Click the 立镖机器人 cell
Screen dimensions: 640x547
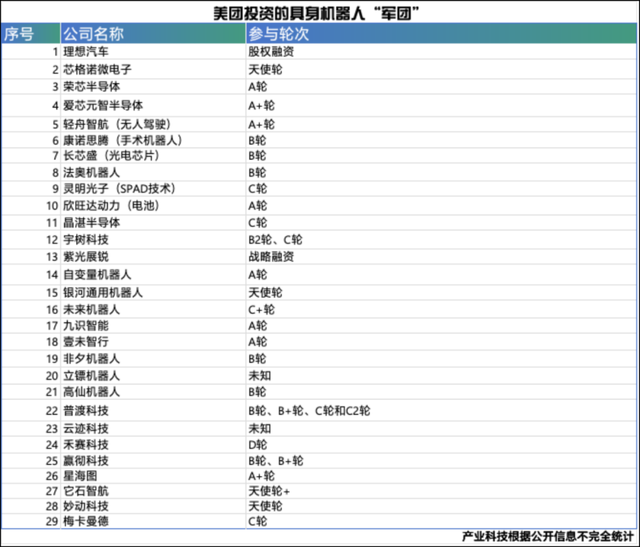(153, 376)
